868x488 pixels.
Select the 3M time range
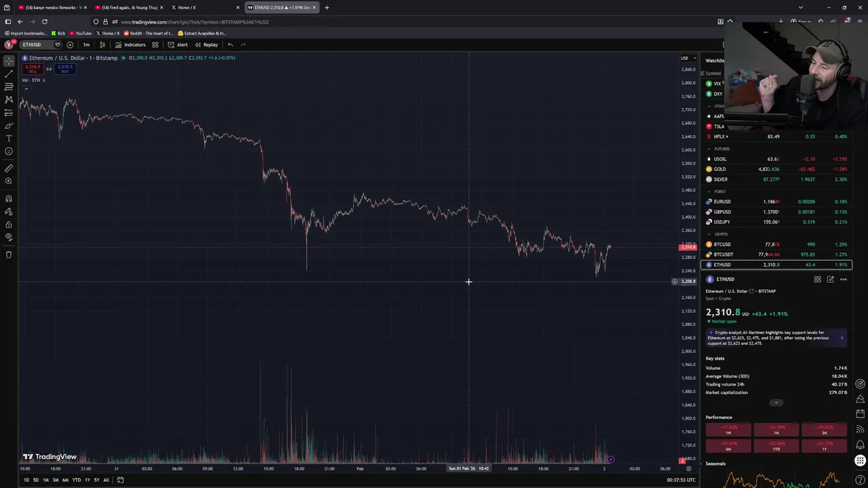56,480
